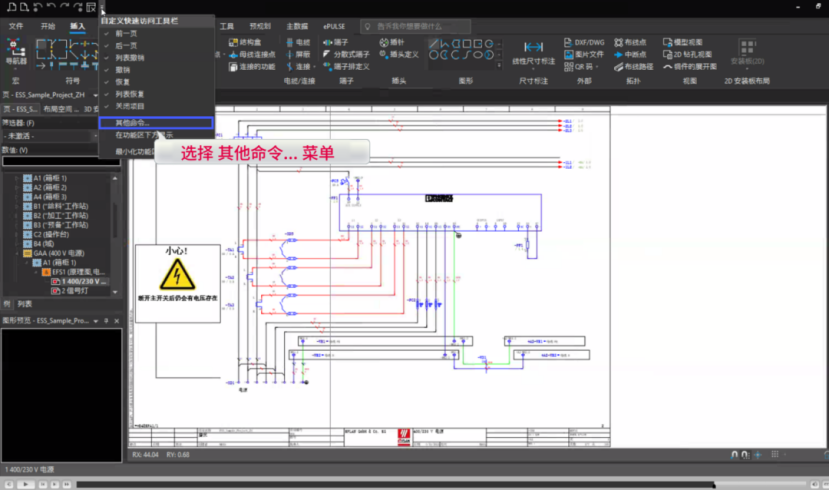This screenshot has width=830, height=490.
Task: Insert a Cable (电缆) definition
Action: (298, 42)
